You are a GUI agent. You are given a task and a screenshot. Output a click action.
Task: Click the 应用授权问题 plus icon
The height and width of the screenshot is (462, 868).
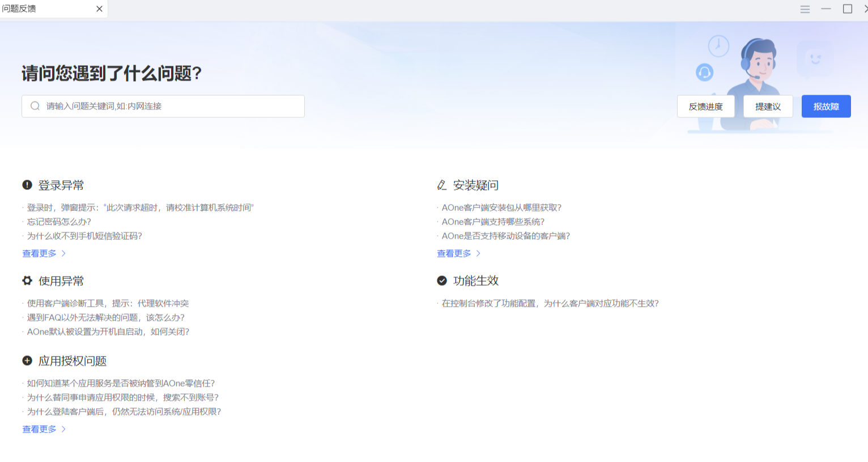pos(27,361)
